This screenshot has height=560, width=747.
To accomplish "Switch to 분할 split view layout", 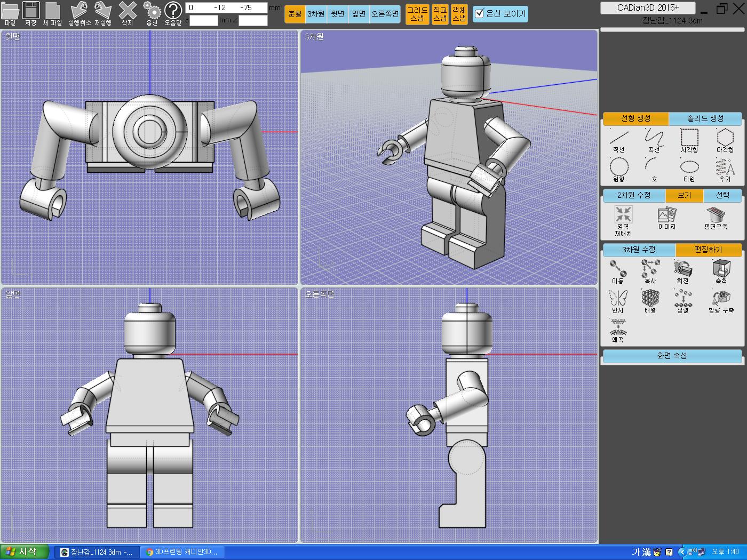I will [x=295, y=14].
